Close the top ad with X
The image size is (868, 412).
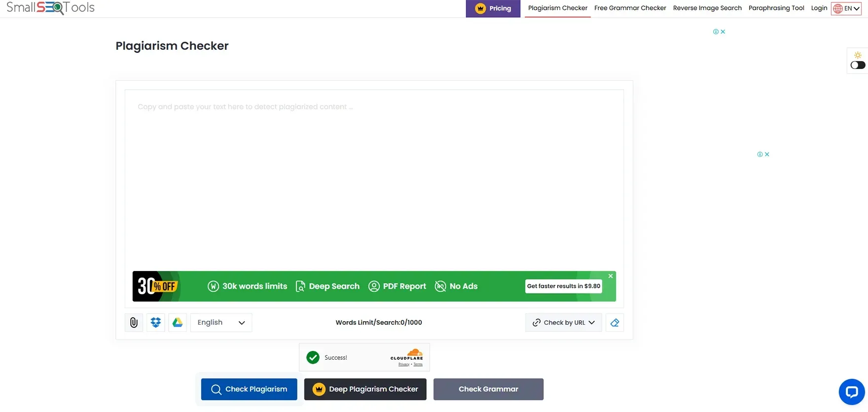pos(723,32)
